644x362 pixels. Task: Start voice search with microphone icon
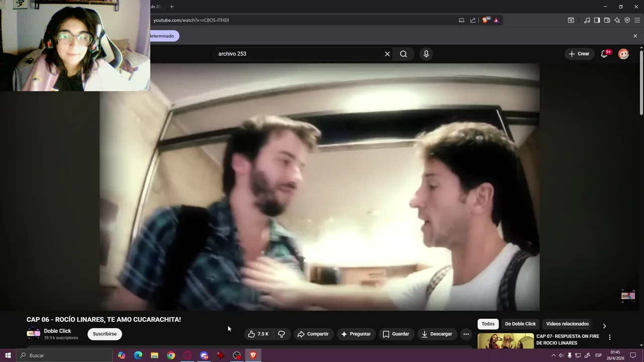point(426,54)
